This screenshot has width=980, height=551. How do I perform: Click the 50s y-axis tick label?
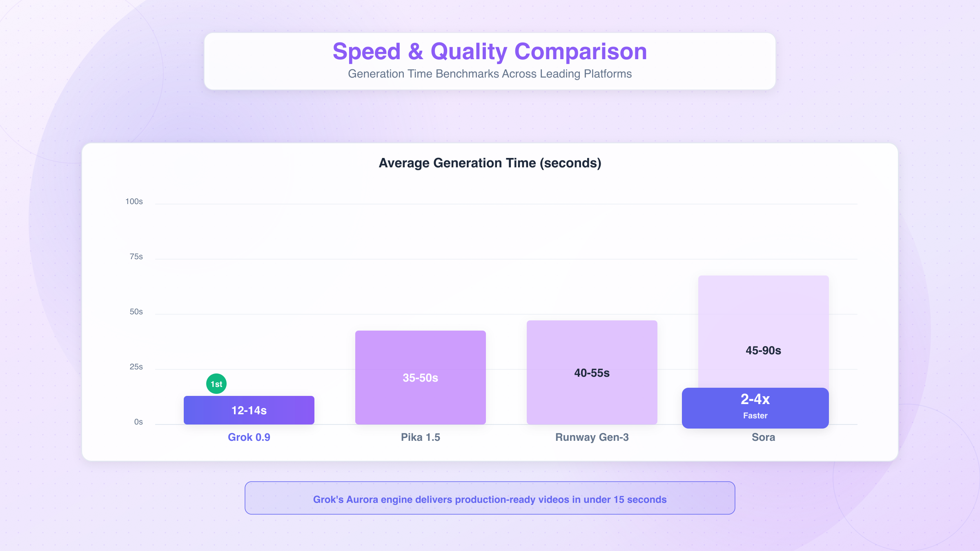point(136,311)
